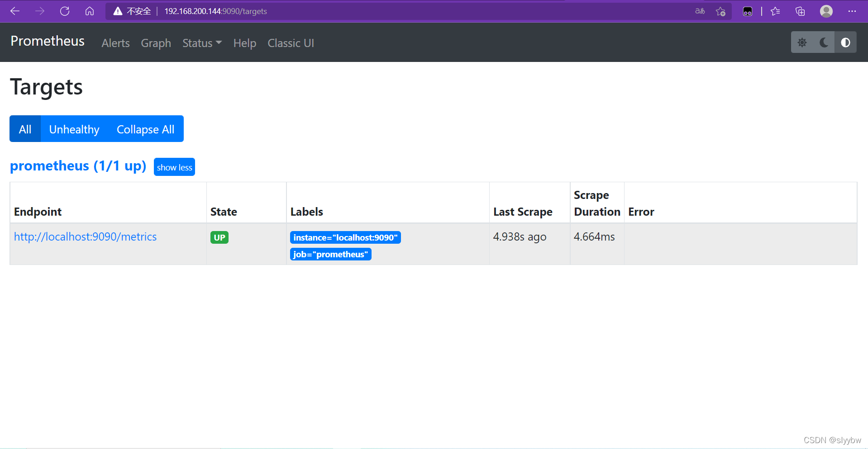Click Collapse All button

pyautogui.click(x=145, y=129)
